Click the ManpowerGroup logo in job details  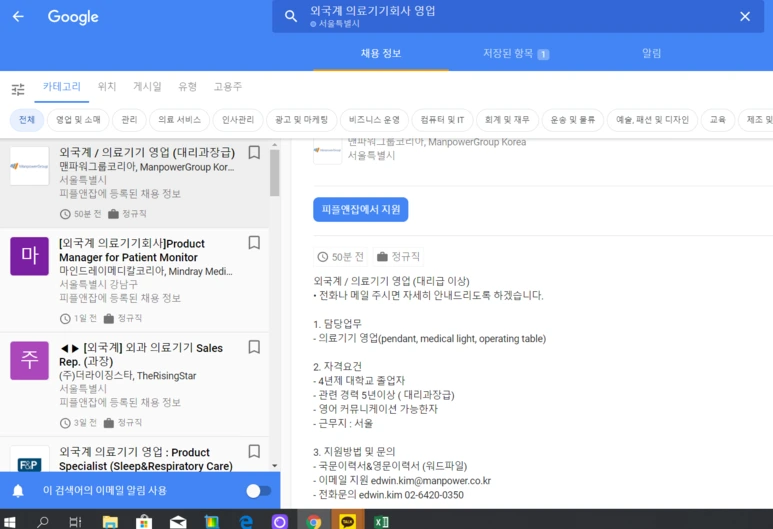(327, 150)
